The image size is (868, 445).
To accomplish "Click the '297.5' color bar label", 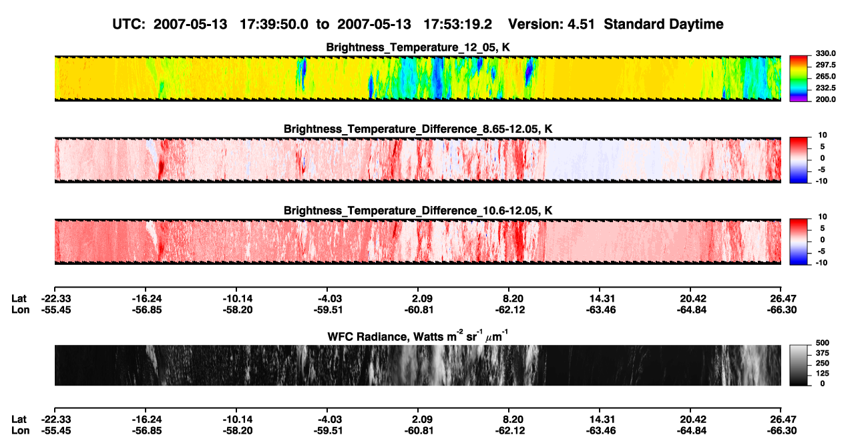I will pyautogui.click(x=825, y=65).
